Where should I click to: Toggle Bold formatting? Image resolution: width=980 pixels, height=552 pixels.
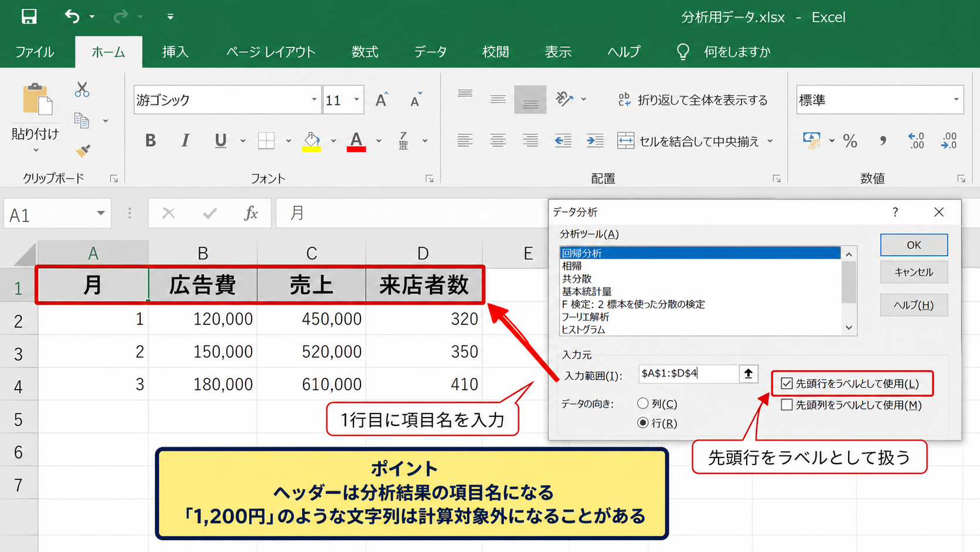(151, 141)
